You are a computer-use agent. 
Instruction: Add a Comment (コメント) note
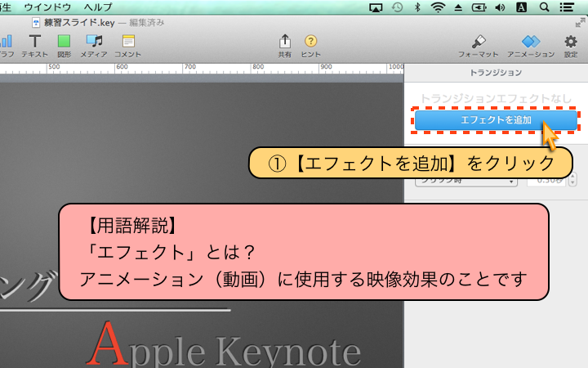coord(128,46)
